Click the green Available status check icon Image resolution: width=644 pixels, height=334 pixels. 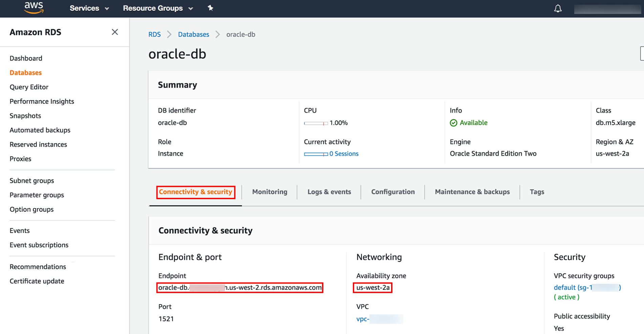(x=453, y=123)
